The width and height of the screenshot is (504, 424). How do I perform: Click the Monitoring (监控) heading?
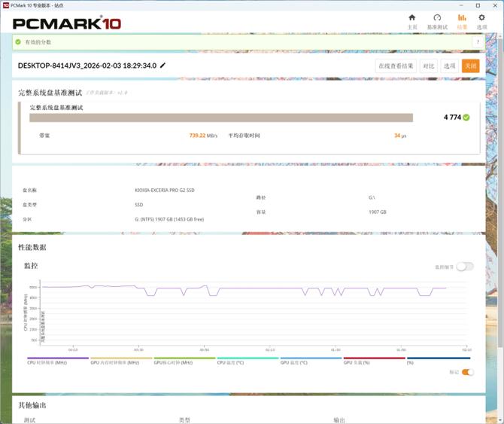coord(31,266)
